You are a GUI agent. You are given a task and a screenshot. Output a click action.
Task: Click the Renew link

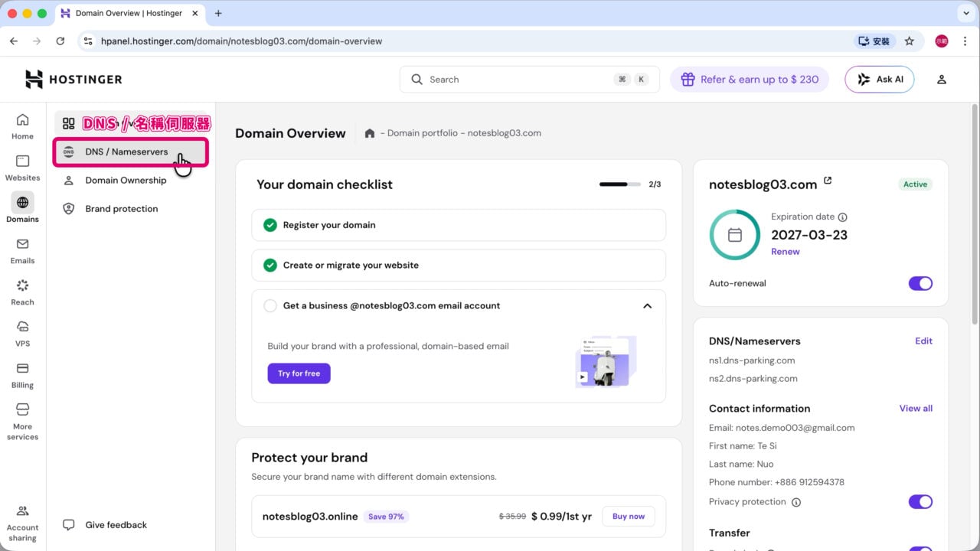click(786, 252)
